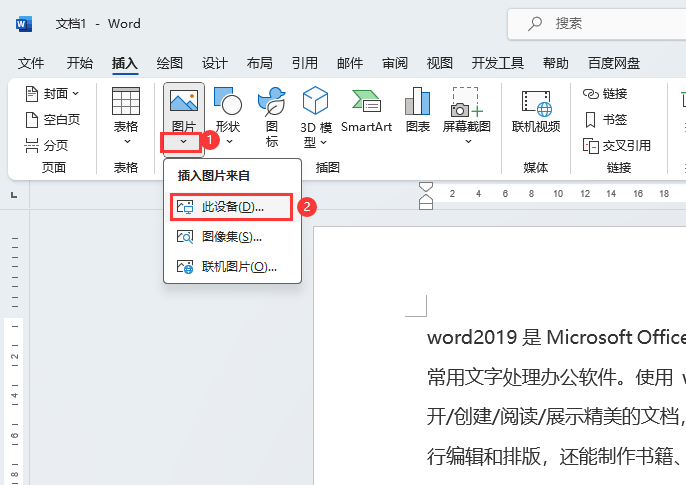Insert Online Video icon

[x=536, y=103]
